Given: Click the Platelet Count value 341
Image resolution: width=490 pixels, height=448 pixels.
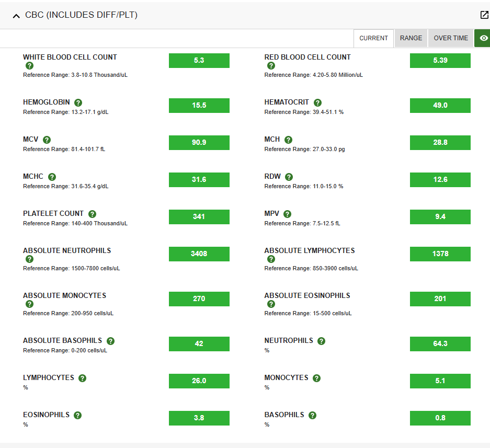Looking at the screenshot, I should pos(199,217).
